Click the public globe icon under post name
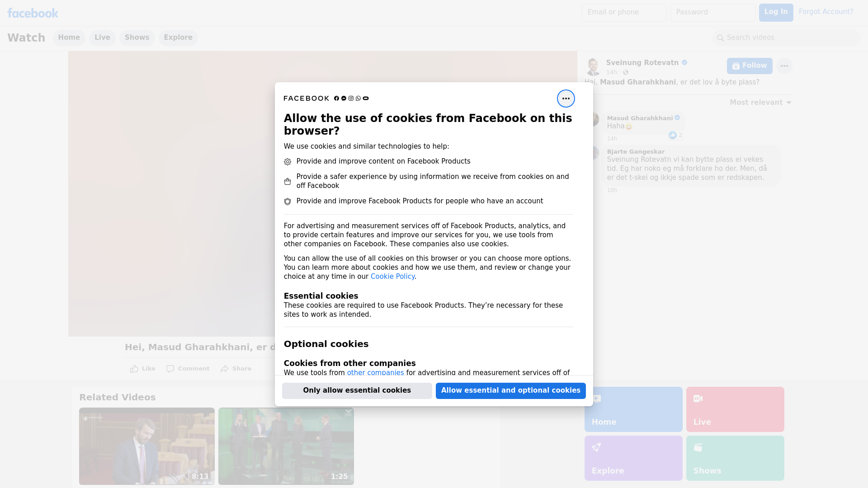This screenshot has width=868, height=488. (x=626, y=72)
